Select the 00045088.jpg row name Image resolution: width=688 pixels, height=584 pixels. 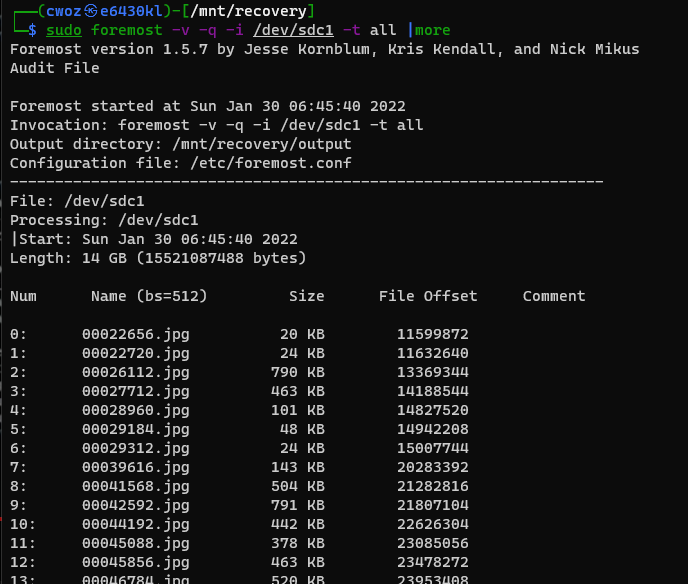tap(136, 544)
